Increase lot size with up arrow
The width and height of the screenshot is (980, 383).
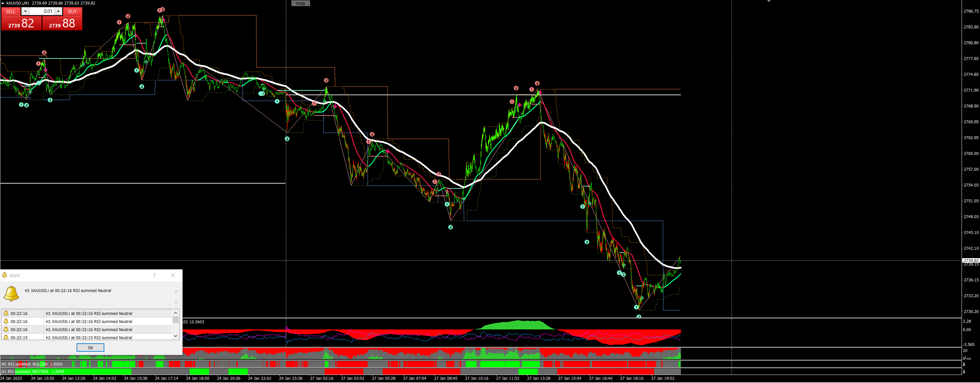tap(58, 11)
